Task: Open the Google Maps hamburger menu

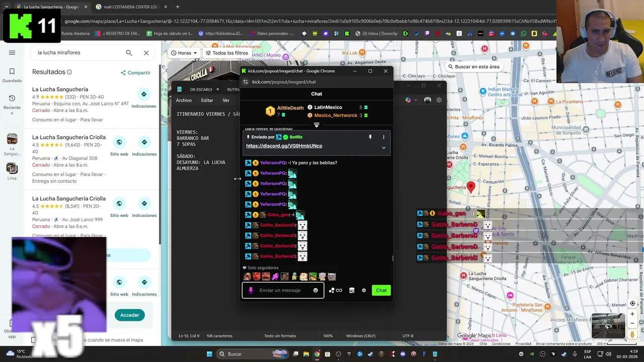Action: [12, 53]
